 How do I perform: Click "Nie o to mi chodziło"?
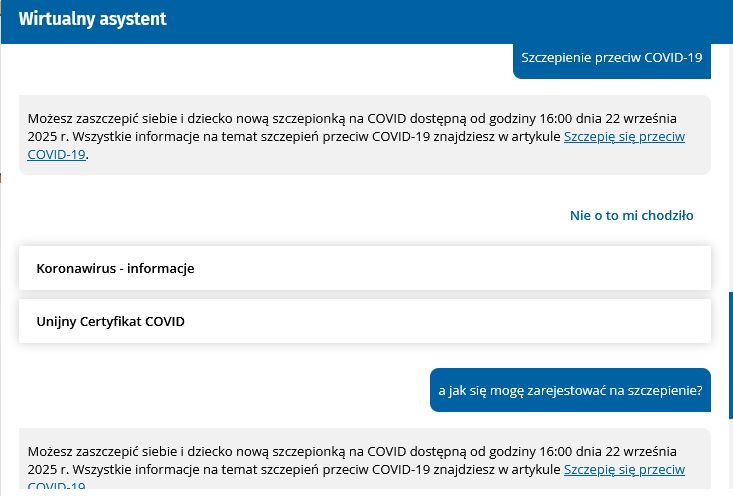point(631,215)
